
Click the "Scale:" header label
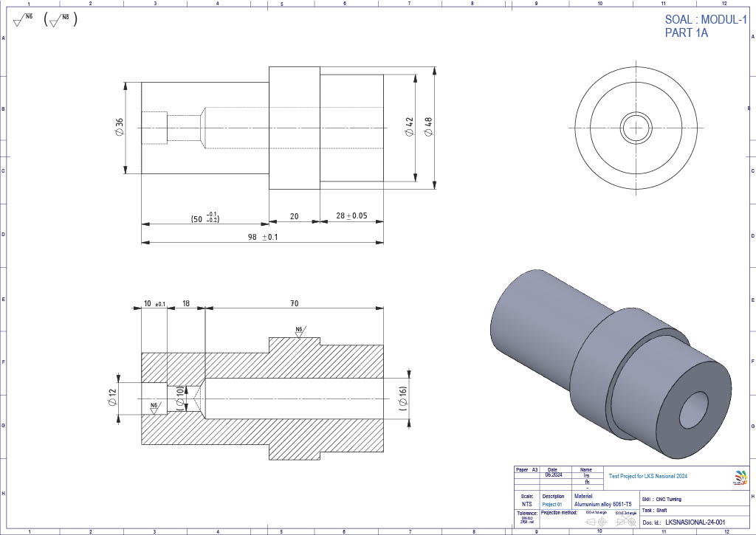coord(527,497)
